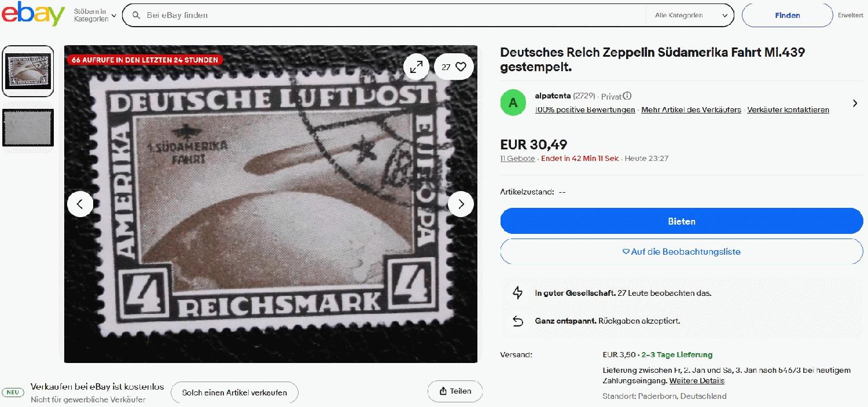Viewport: 868px width, 407px height.
Task: Add item via Auf die Beobachtungsliste
Action: click(x=682, y=252)
